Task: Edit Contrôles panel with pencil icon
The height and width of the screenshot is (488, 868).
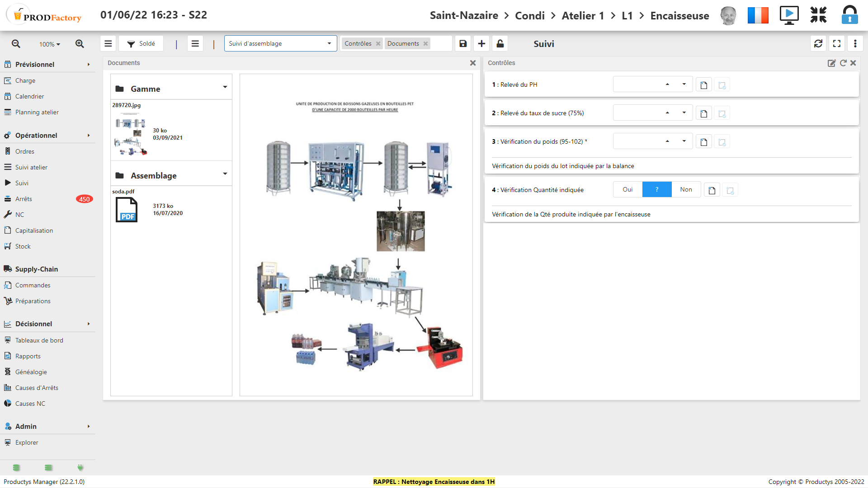Action: tap(831, 63)
